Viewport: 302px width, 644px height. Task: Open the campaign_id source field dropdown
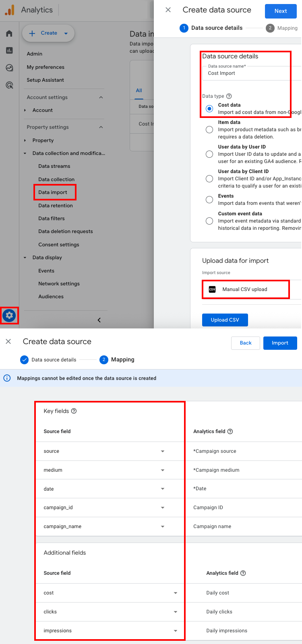click(162, 508)
